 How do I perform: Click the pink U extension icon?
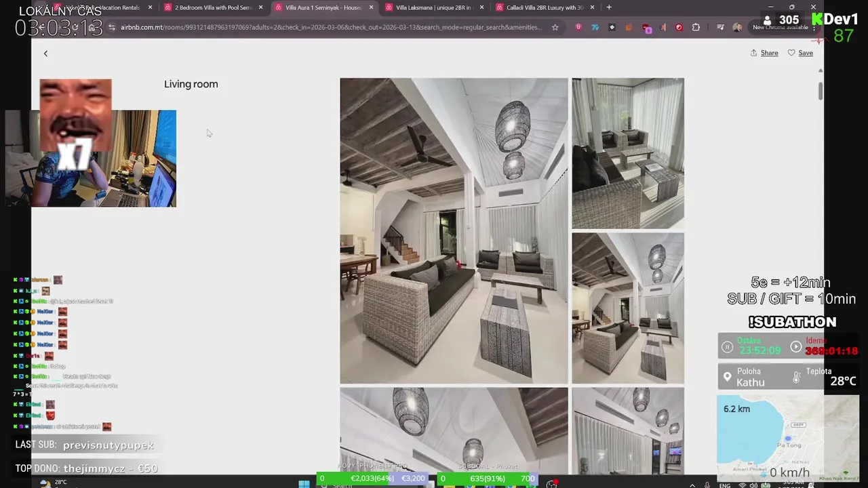[x=578, y=27]
